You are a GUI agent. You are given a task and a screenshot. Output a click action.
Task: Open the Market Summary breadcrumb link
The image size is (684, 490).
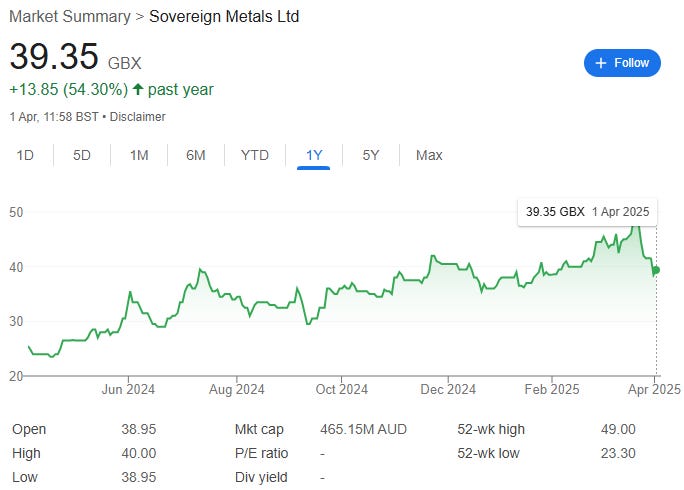(70, 17)
